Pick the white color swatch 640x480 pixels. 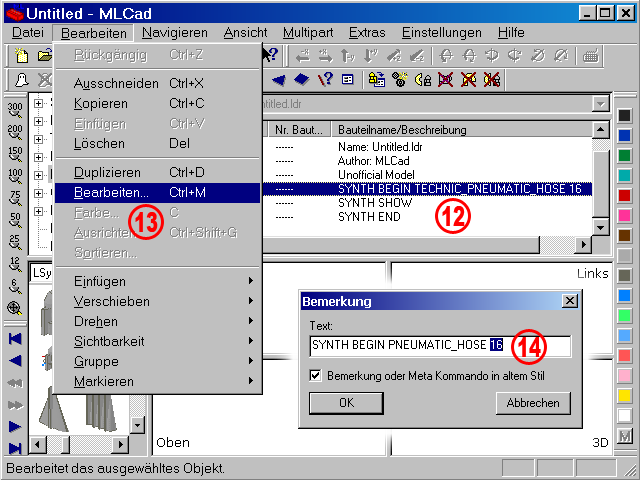point(624,416)
